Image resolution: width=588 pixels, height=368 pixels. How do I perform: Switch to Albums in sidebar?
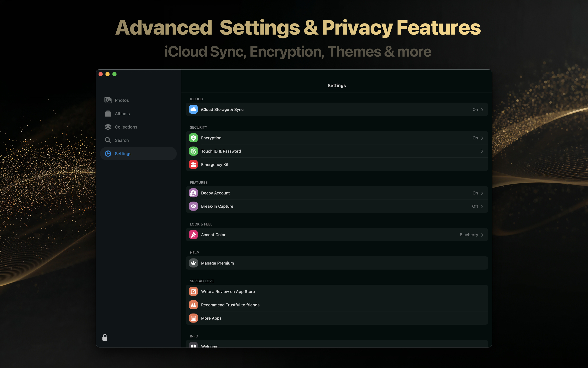138,114
